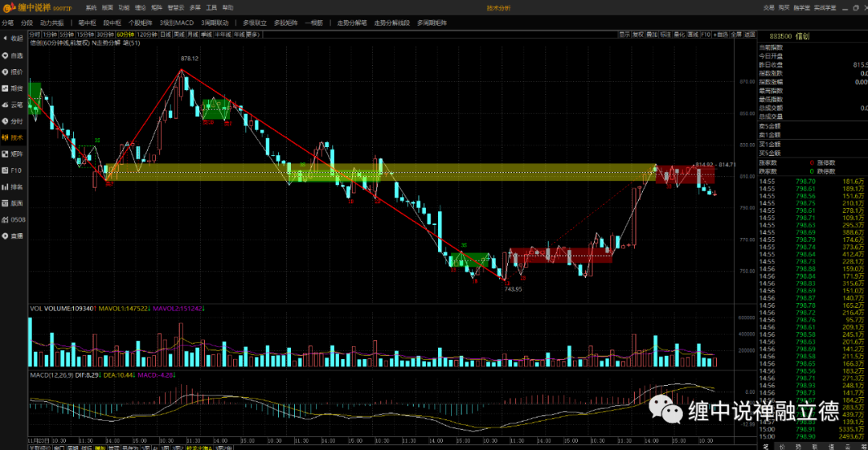
Task: Toggle the 走势分解笔 option
Action: pos(352,22)
